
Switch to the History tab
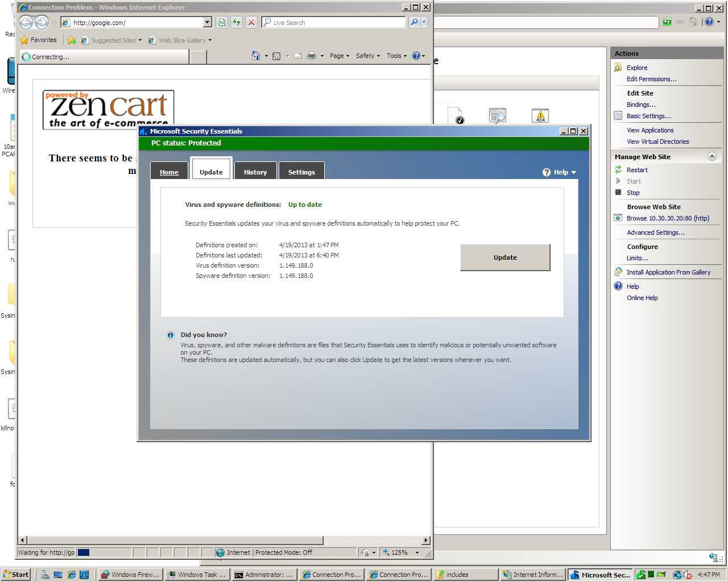[255, 172]
